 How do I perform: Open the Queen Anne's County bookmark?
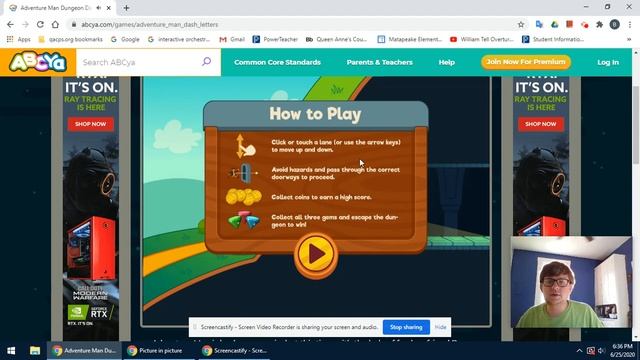(x=336, y=39)
